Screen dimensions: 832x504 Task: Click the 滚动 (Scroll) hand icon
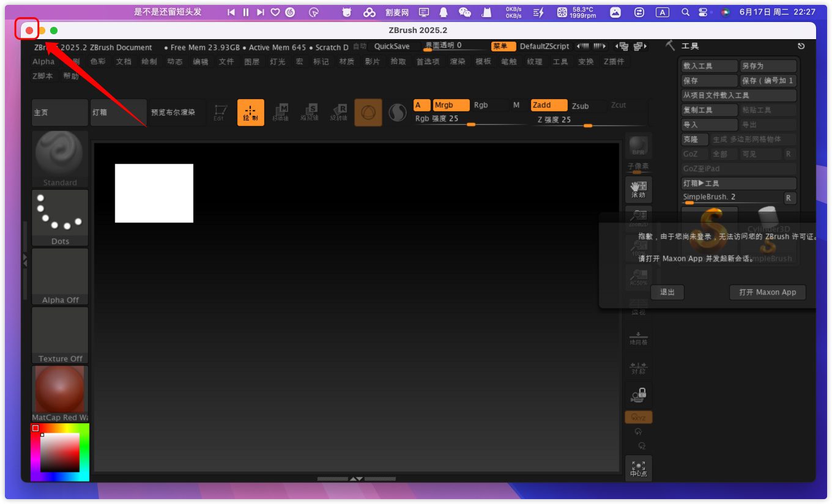tap(638, 190)
